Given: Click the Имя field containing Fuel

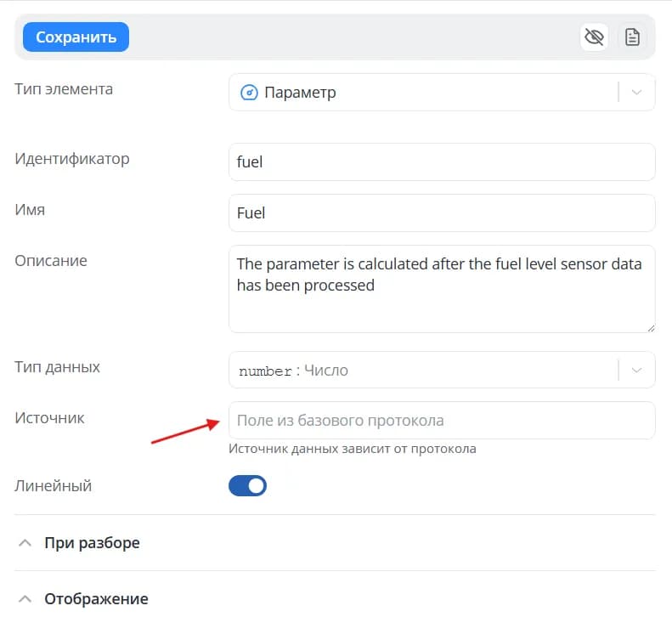Looking at the screenshot, I should tap(442, 213).
